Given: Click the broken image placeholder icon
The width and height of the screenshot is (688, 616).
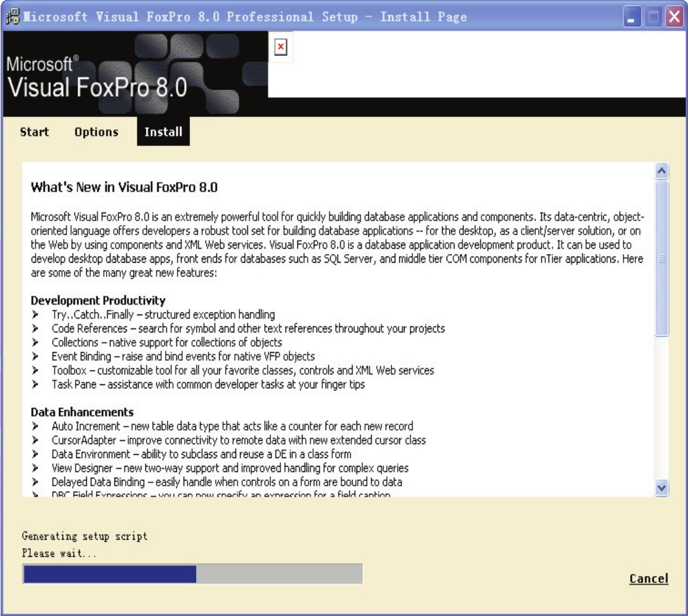Looking at the screenshot, I should tap(281, 47).
